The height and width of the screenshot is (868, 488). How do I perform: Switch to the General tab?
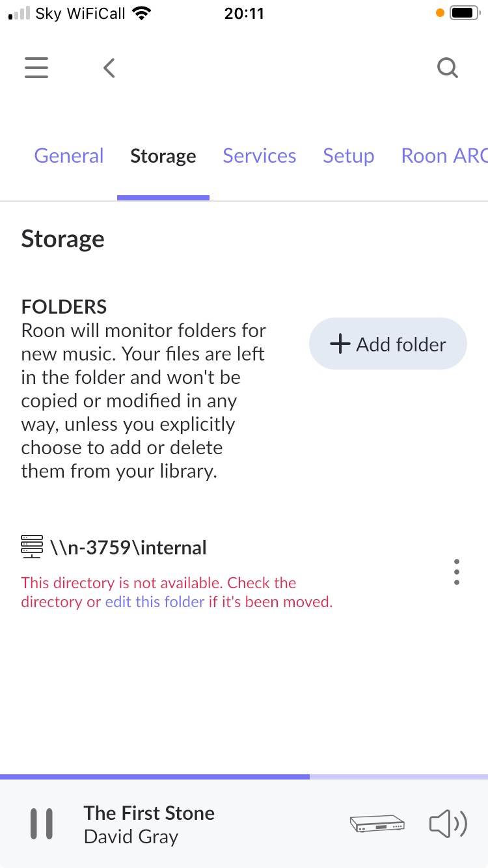point(69,156)
